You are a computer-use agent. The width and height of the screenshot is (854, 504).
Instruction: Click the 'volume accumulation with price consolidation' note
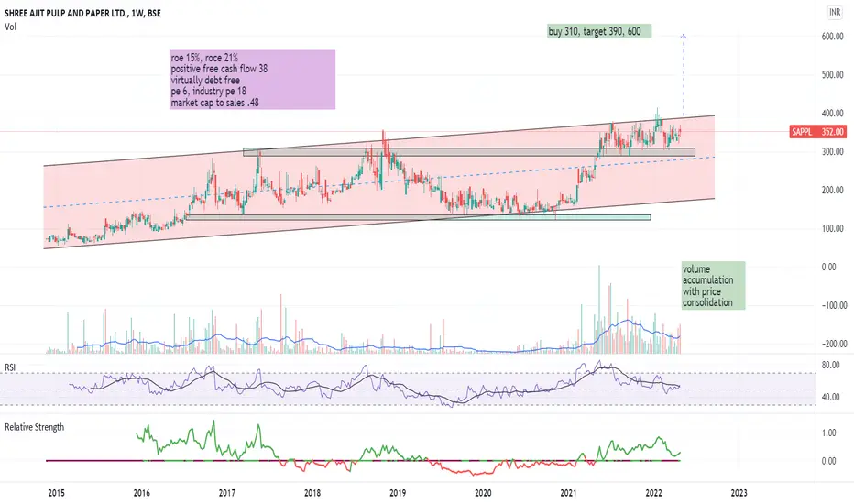click(x=713, y=286)
